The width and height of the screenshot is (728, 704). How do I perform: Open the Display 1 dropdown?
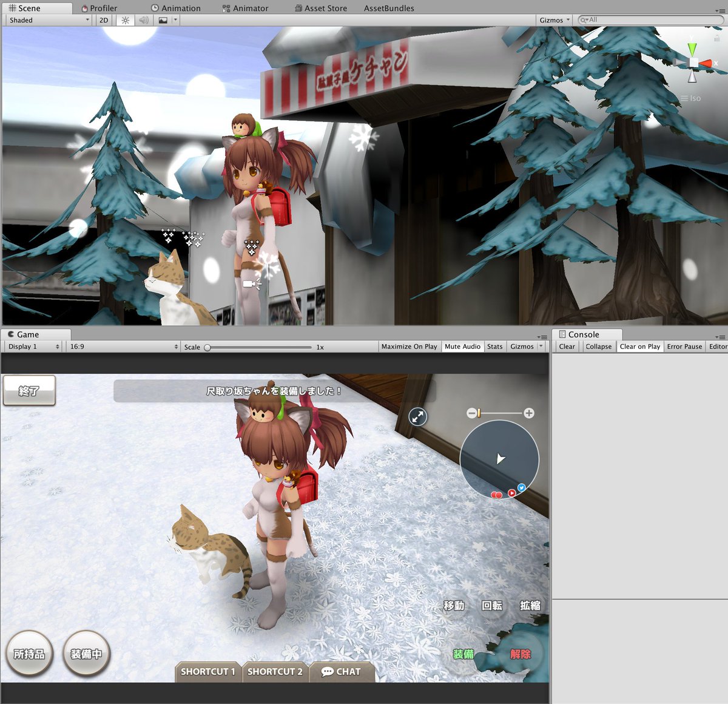(33, 347)
